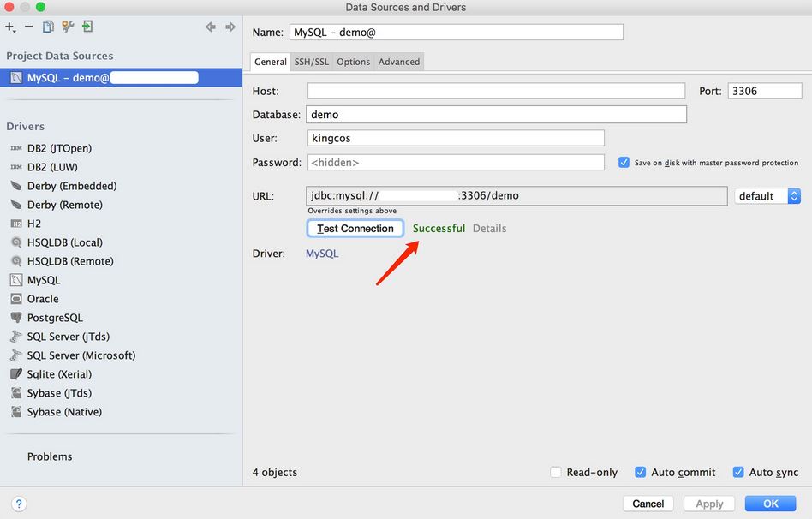Toggle the Auto sync checkbox
The width and height of the screenshot is (812, 519).
[x=738, y=472]
